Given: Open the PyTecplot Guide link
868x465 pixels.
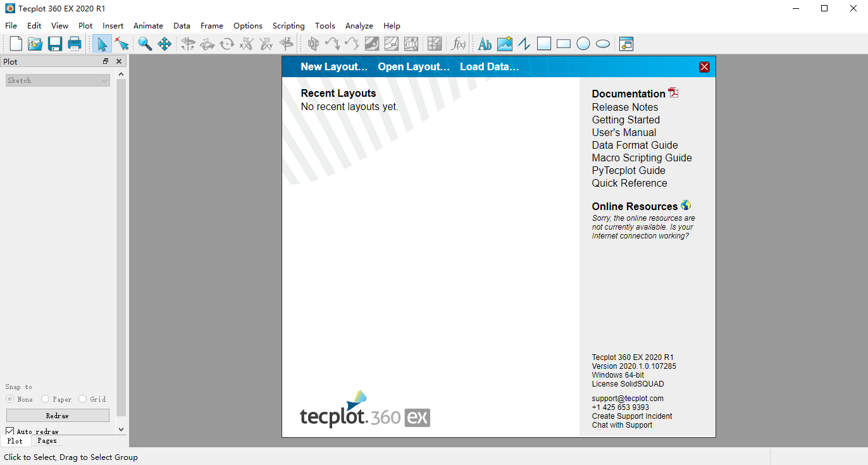Looking at the screenshot, I should click(629, 171).
